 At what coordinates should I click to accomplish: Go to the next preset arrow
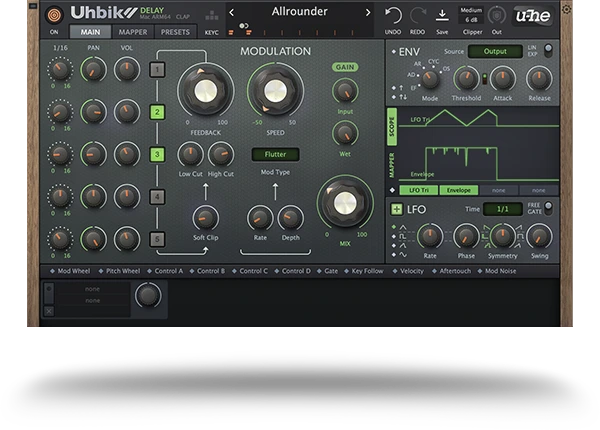[x=367, y=13]
